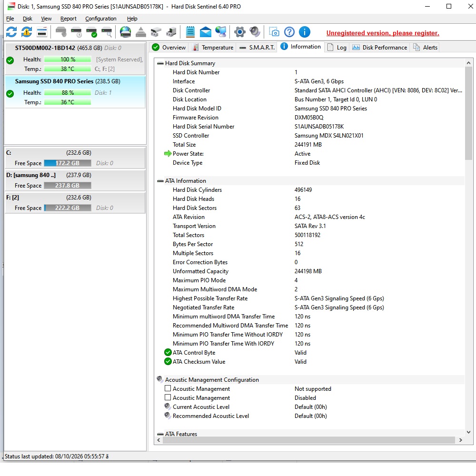Toggle the Acoustic Management 'Not supported' checkbox

pyautogui.click(x=168, y=388)
